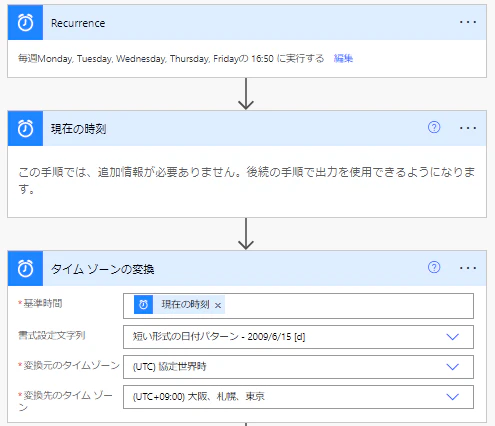Click the タイム ゾーンの変換 step clock icon
The image size is (495, 426).
tap(25, 269)
